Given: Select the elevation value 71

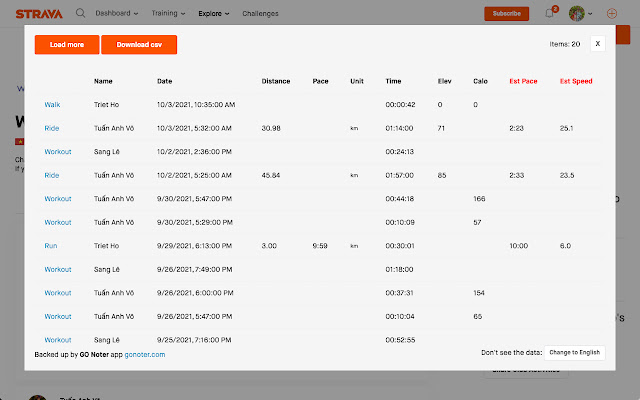Looking at the screenshot, I should [441, 128].
